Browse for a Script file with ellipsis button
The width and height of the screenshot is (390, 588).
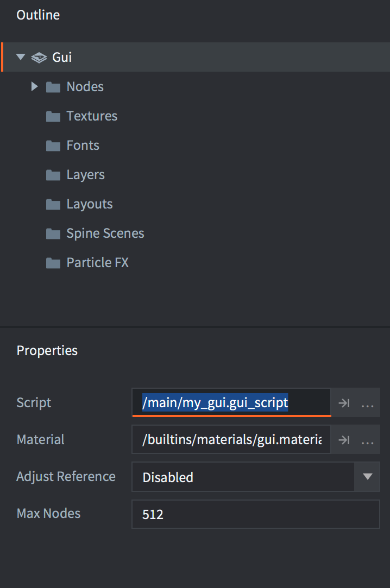[368, 403]
